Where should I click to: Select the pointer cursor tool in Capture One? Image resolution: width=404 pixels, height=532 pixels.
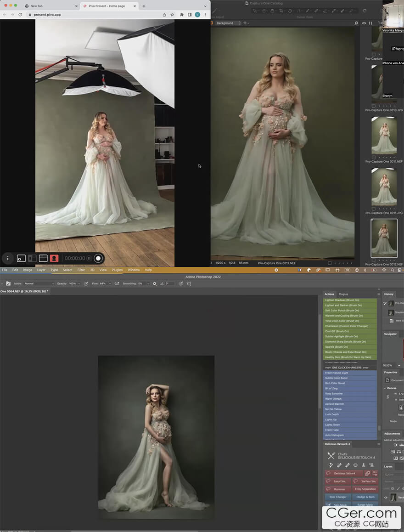(255, 11)
